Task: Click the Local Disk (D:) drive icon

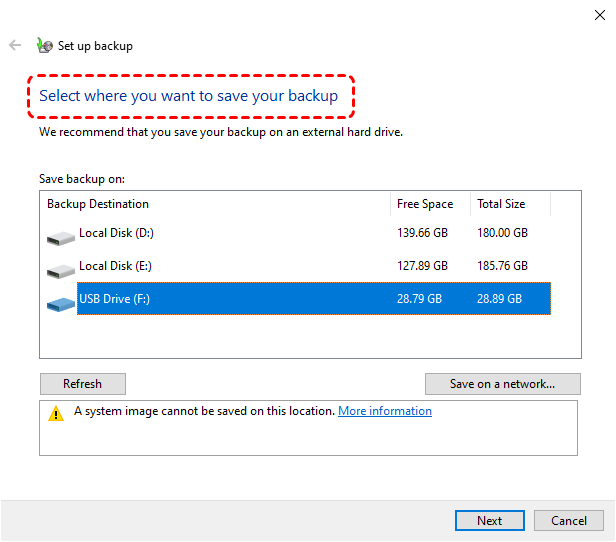Action: point(60,237)
